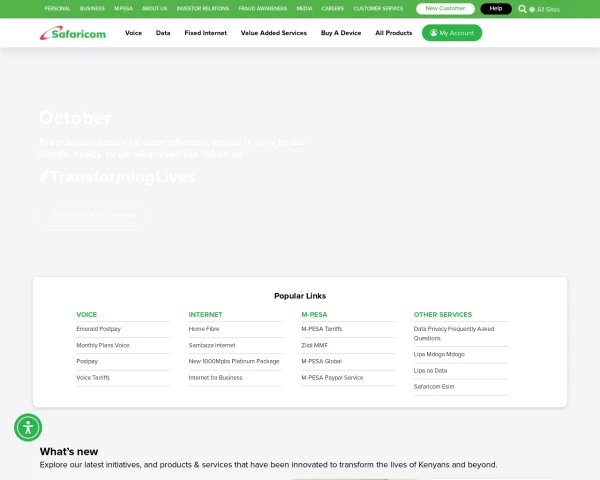Click the Popular Links title

300,296
